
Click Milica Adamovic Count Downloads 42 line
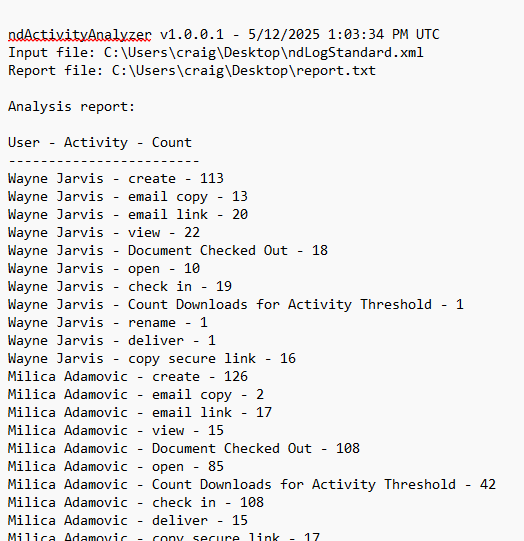tap(252, 484)
